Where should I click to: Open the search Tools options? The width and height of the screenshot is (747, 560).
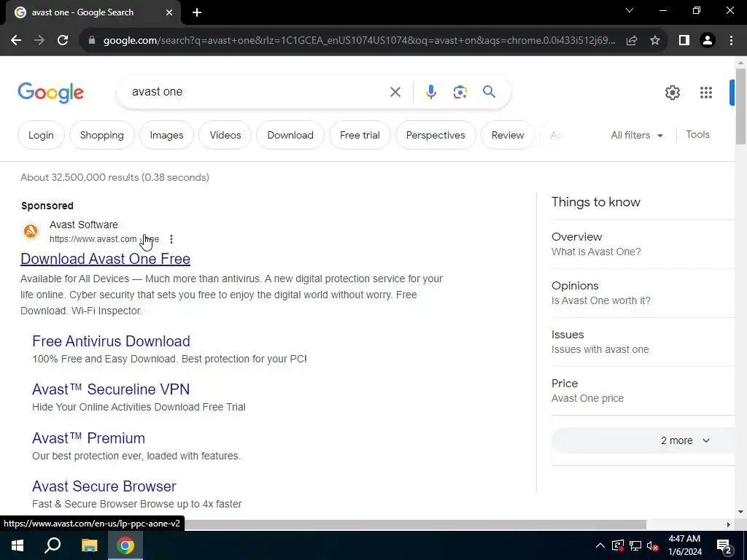(x=697, y=135)
